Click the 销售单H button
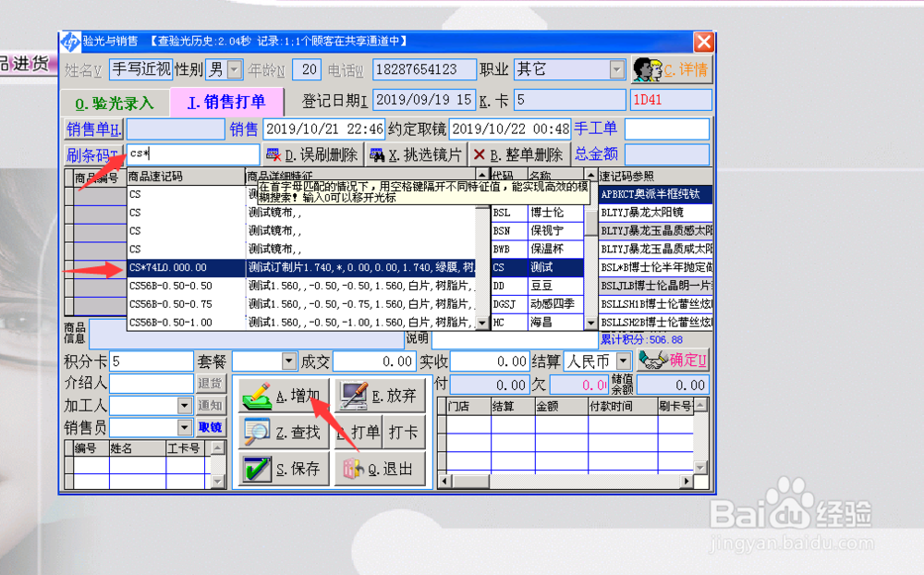 pyautogui.click(x=93, y=128)
